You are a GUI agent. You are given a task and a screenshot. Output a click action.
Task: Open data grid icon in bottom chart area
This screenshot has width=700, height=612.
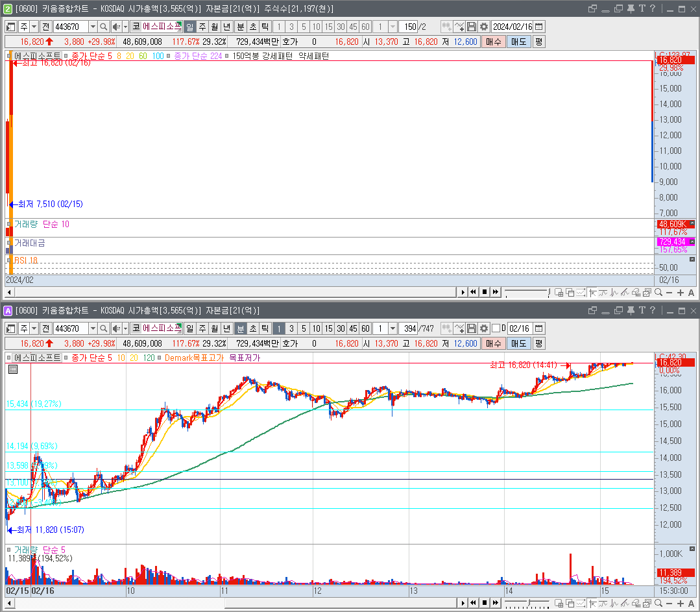[x=13, y=369]
